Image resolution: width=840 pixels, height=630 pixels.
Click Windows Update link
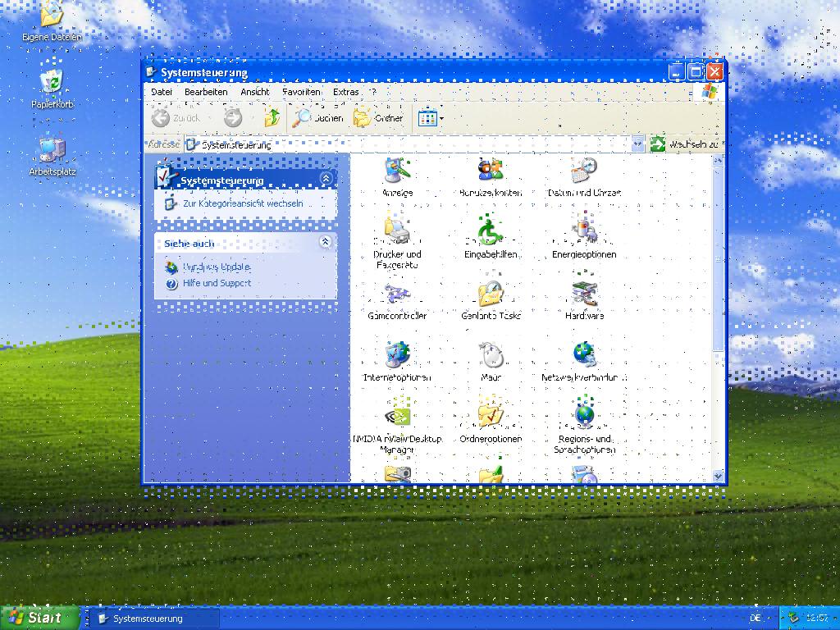coord(217,267)
